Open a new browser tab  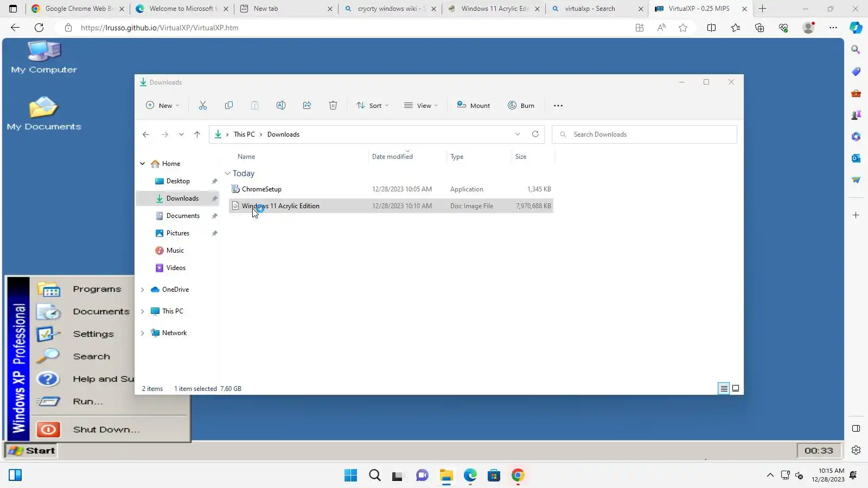pos(762,9)
